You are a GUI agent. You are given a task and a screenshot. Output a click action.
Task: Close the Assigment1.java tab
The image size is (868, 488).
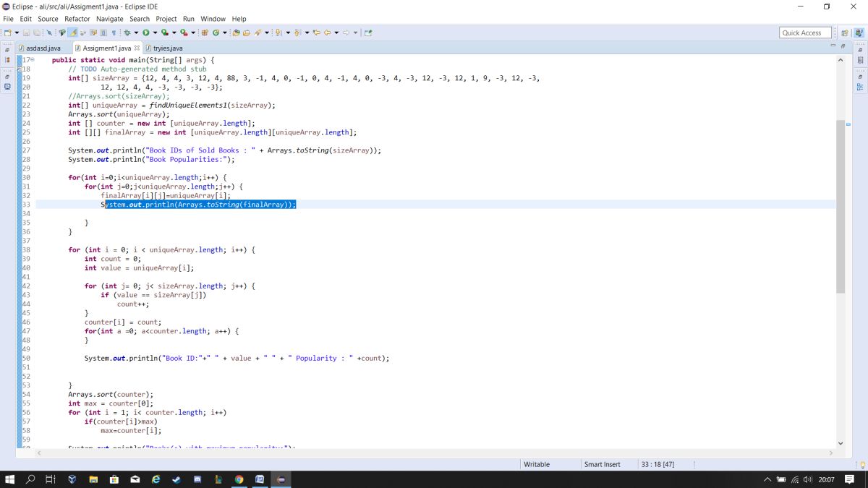click(137, 48)
